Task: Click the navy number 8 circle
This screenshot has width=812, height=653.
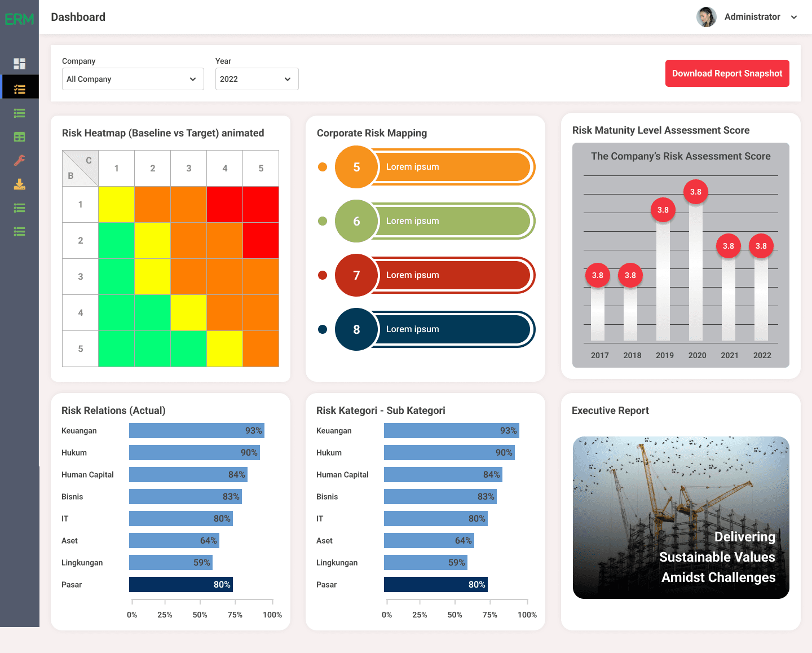Action: point(356,329)
